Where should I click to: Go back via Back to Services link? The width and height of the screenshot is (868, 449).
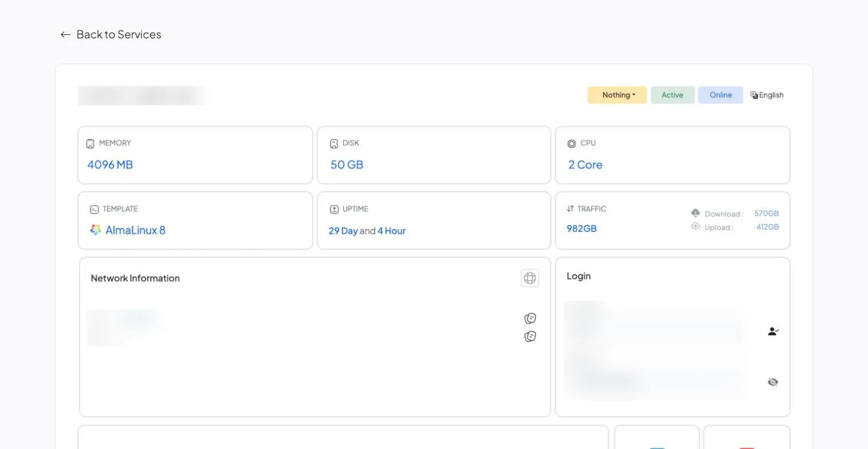coord(111,34)
